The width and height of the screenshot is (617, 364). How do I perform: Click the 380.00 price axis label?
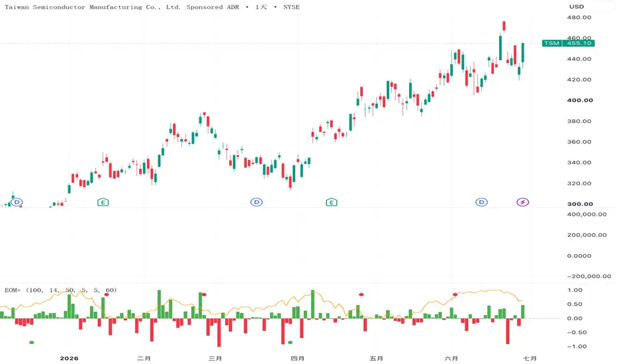(579, 121)
